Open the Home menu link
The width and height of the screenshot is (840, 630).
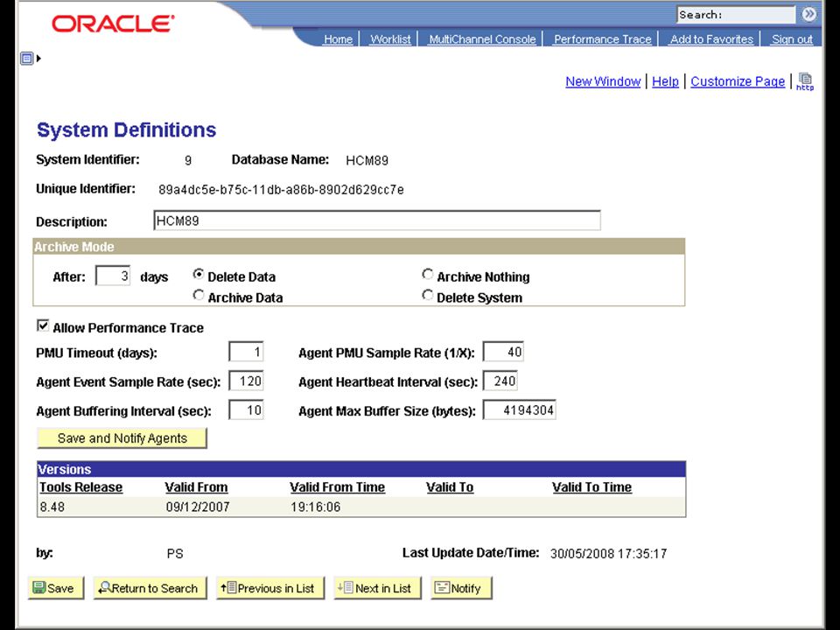338,39
